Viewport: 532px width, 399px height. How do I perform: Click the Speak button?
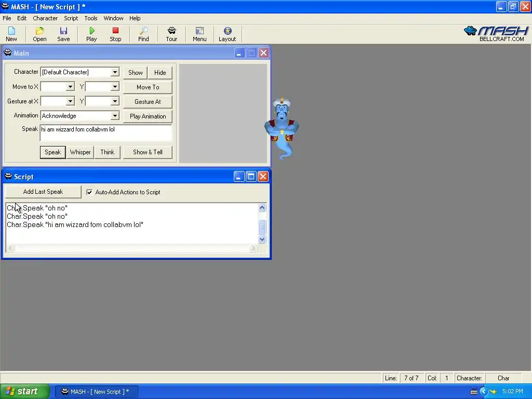coord(53,152)
